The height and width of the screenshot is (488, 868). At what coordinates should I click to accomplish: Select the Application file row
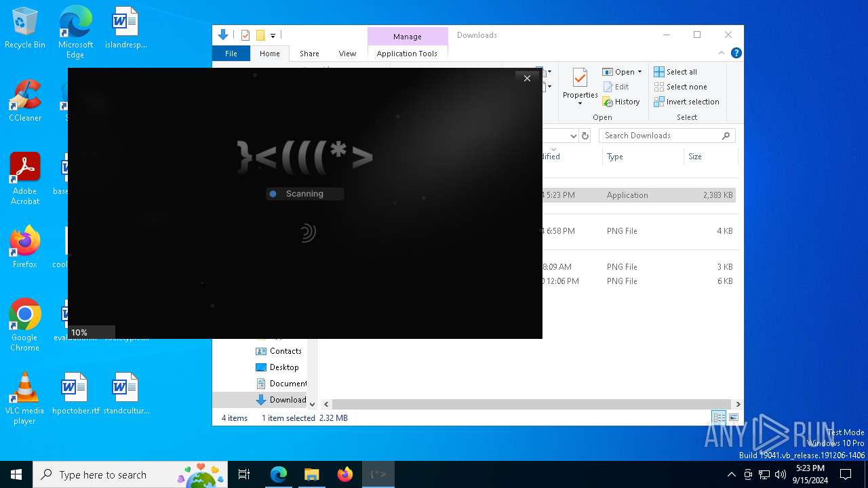[637, 195]
